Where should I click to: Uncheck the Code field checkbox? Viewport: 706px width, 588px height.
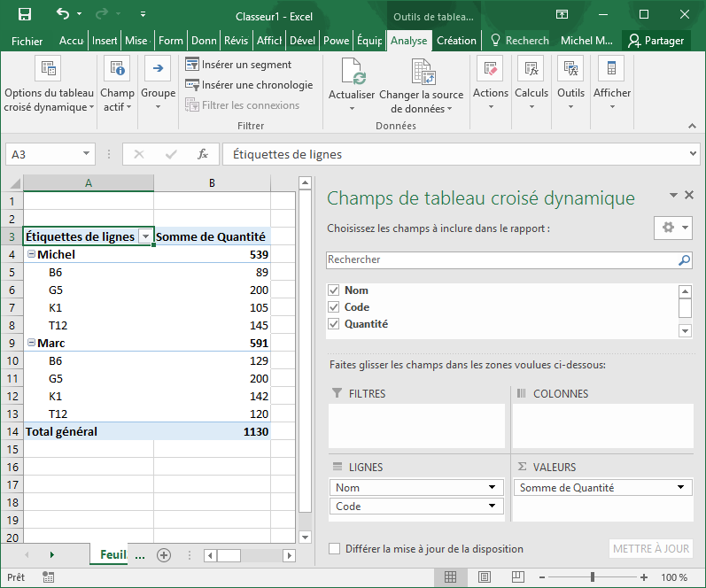pyautogui.click(x=334, y=307)
